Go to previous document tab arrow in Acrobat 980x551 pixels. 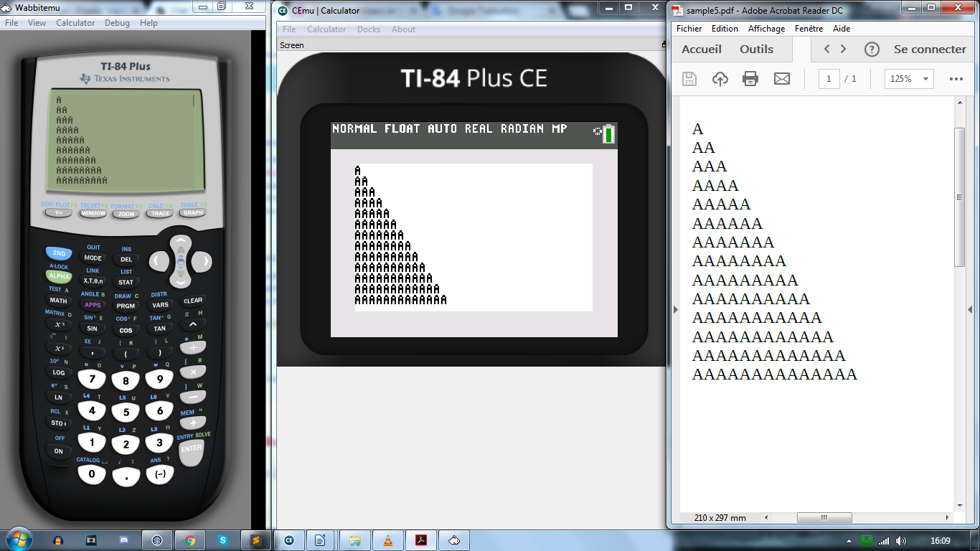pyautogui.click(x=827, y=50)
